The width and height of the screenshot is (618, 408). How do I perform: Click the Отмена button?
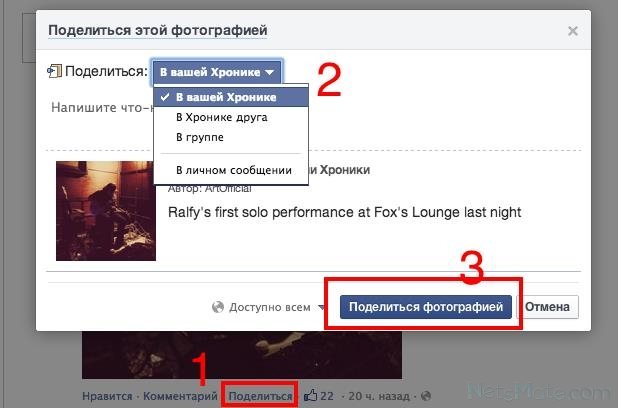point(547,307)
